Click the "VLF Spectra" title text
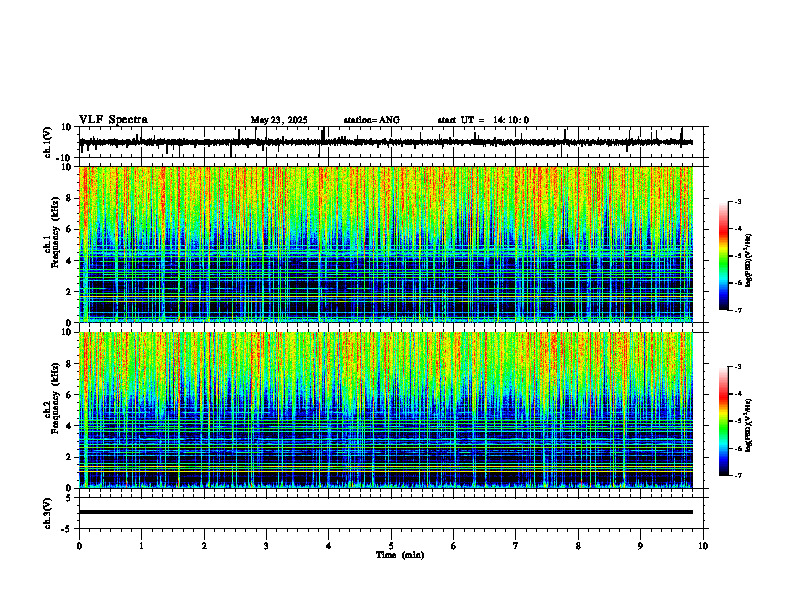Screen dimensions: 792x612 [113, 120]
